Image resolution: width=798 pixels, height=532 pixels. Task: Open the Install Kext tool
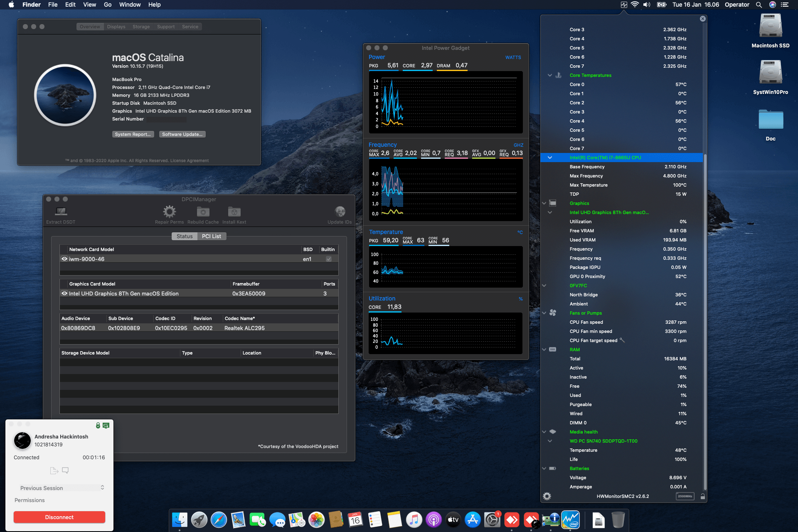234,212
